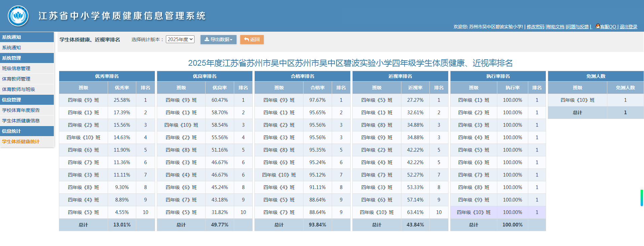Click the system logo emblem
The height and width of the screenshot is (246, 644).
point(18,16)
